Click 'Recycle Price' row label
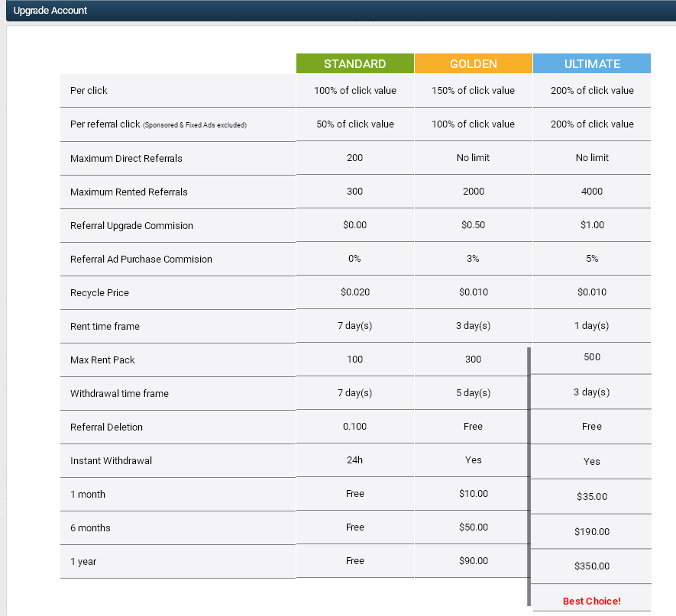The height and width of the screenshot is (616, 676). [x=99, y=293]
